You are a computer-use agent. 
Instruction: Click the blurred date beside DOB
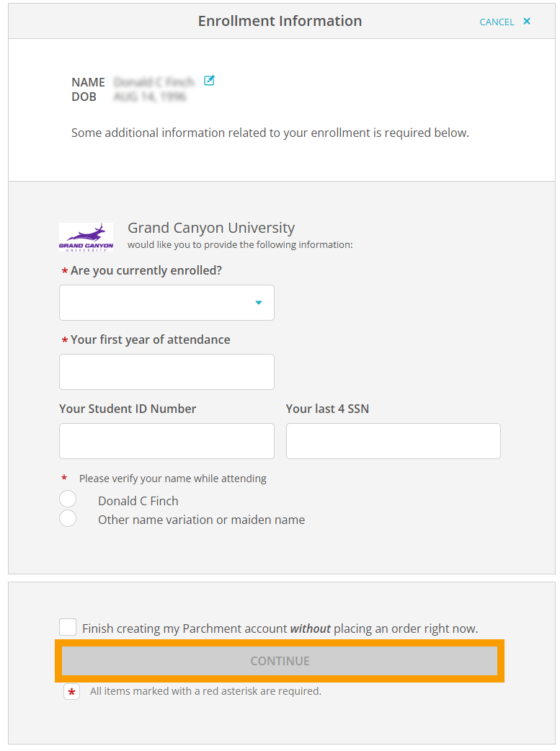click(150, 97)
